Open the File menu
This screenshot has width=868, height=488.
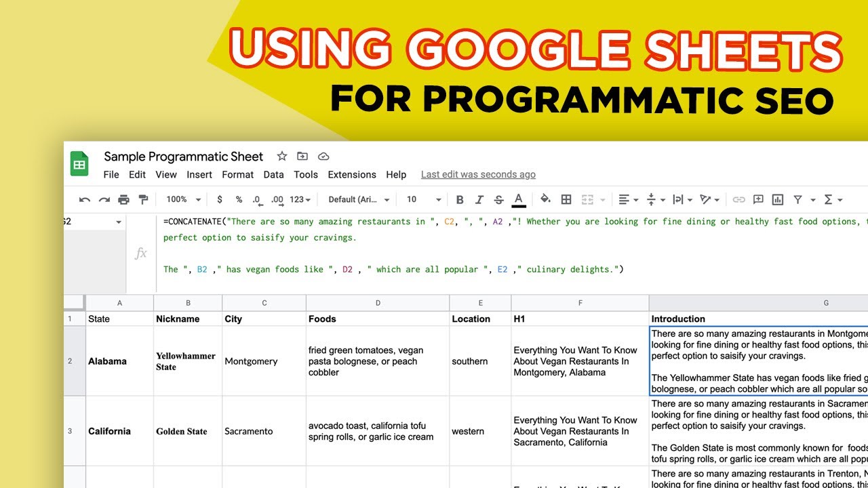[111, 174]
